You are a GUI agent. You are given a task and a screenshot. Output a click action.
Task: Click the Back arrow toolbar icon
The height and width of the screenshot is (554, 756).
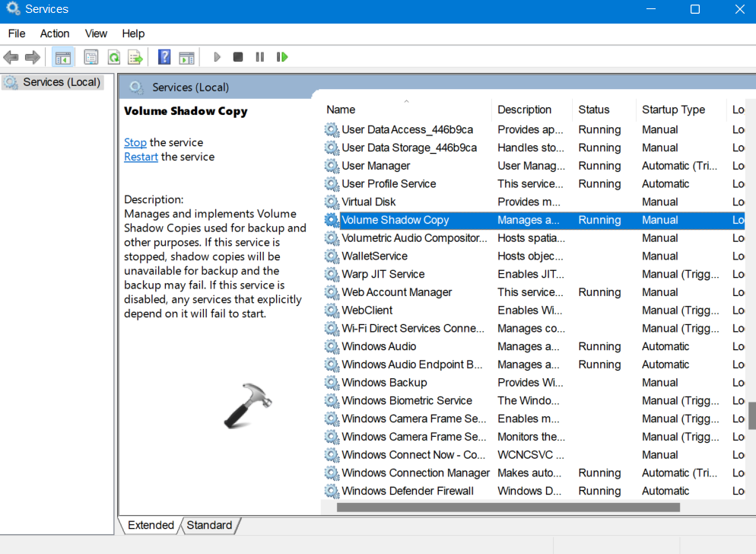[x=11, y=57]
